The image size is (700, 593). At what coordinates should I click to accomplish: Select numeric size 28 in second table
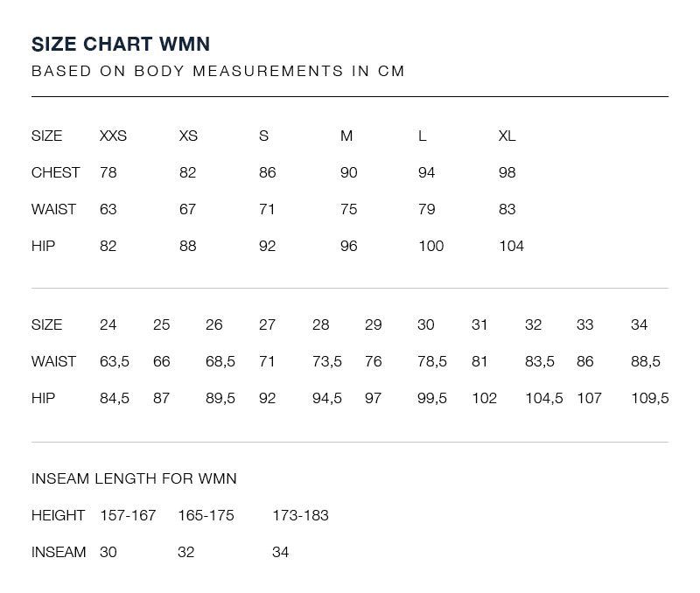[320, 324]
